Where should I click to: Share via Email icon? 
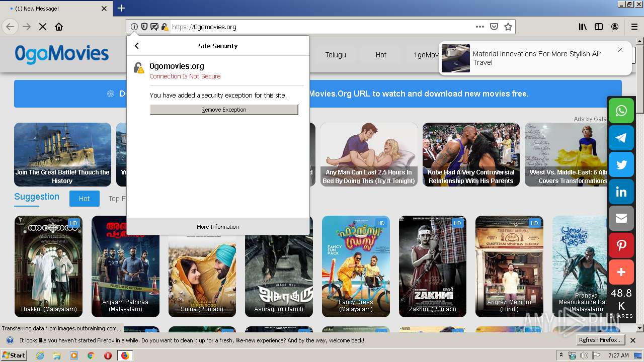tap(621, 218)
